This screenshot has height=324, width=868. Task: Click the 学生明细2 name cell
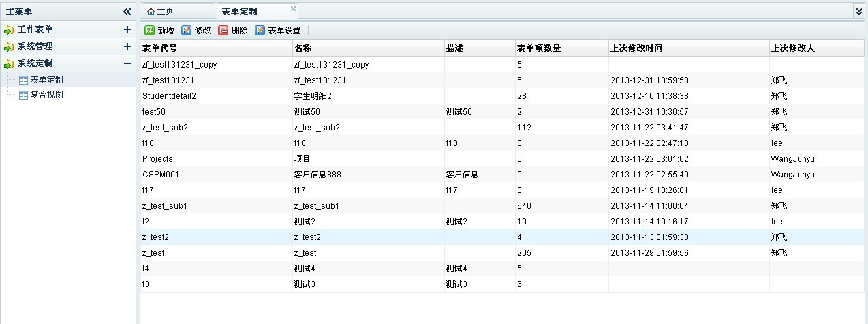pos(368,96)
